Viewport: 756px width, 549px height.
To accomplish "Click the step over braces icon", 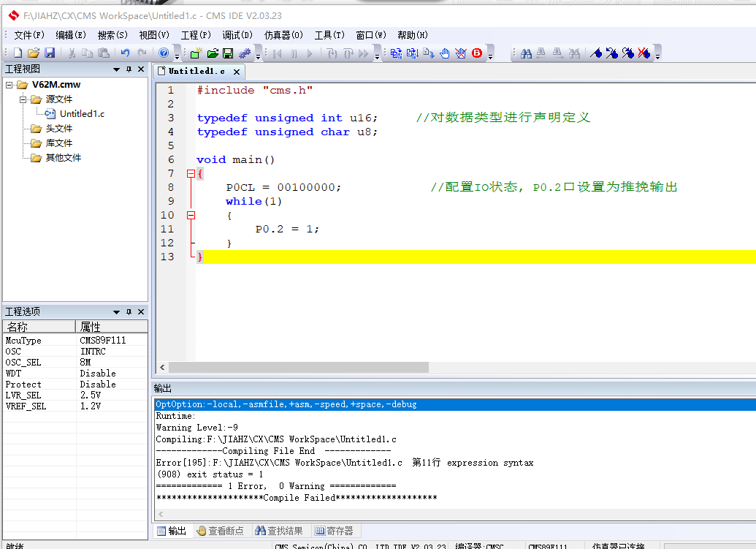I will pyautogui.click(x=348, y=53).
